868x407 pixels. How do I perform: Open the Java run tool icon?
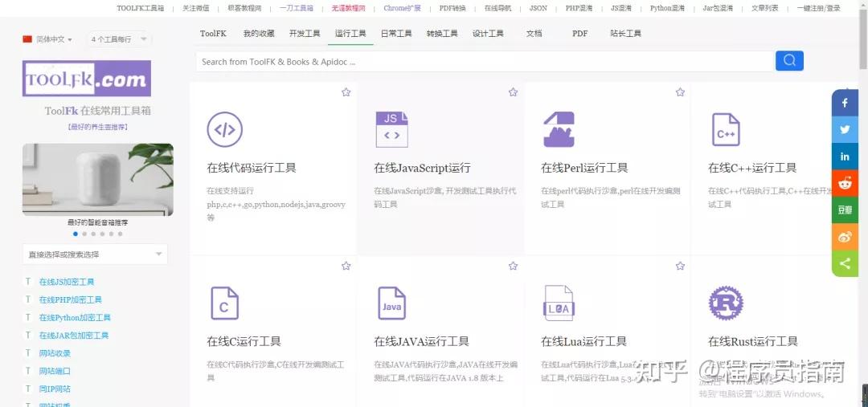[392, 303]
